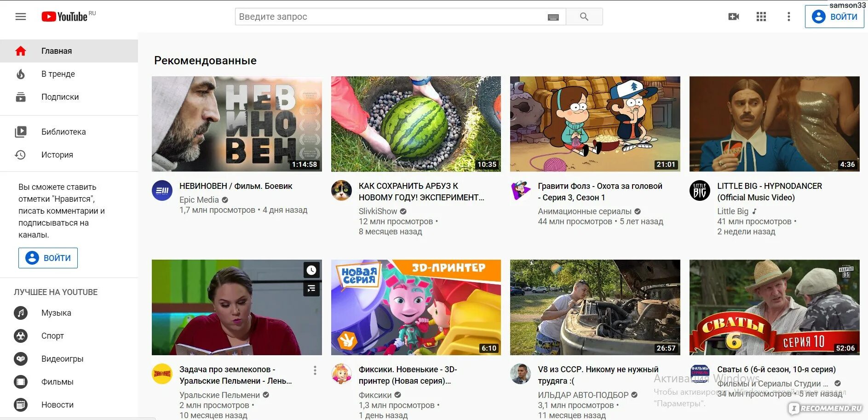Viewport: 868px width, 420px height.
Task: Click the gamepad icon beside Видеоигры
Action: click(21, 359)
